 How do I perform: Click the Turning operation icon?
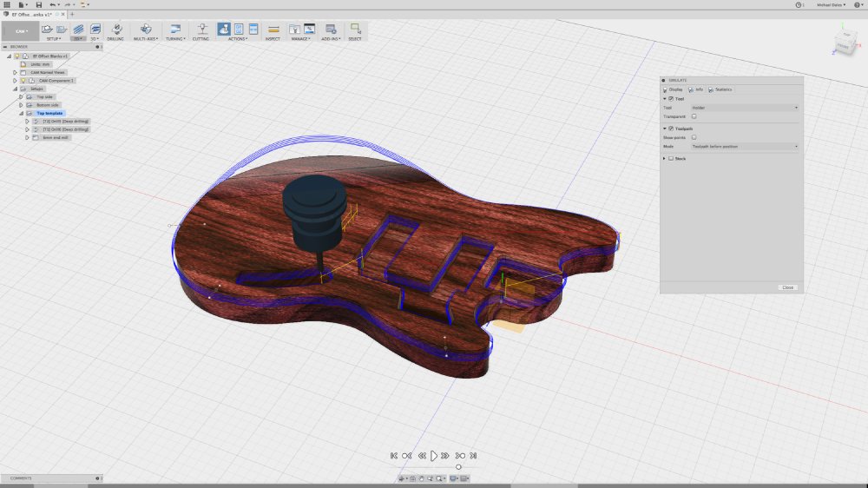(x=175, y=29)
